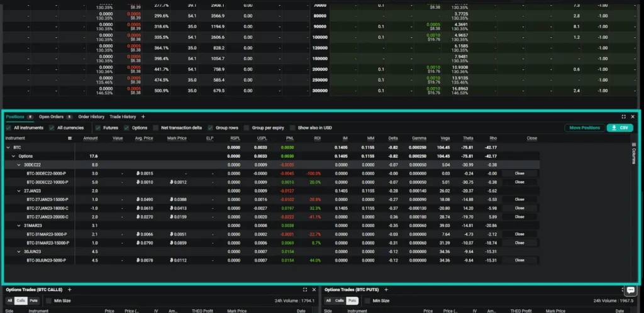Image resolution: width=644 pixels, height=313 pixels.
Task: Open the Instrument column menu icon
Action: 70,138
